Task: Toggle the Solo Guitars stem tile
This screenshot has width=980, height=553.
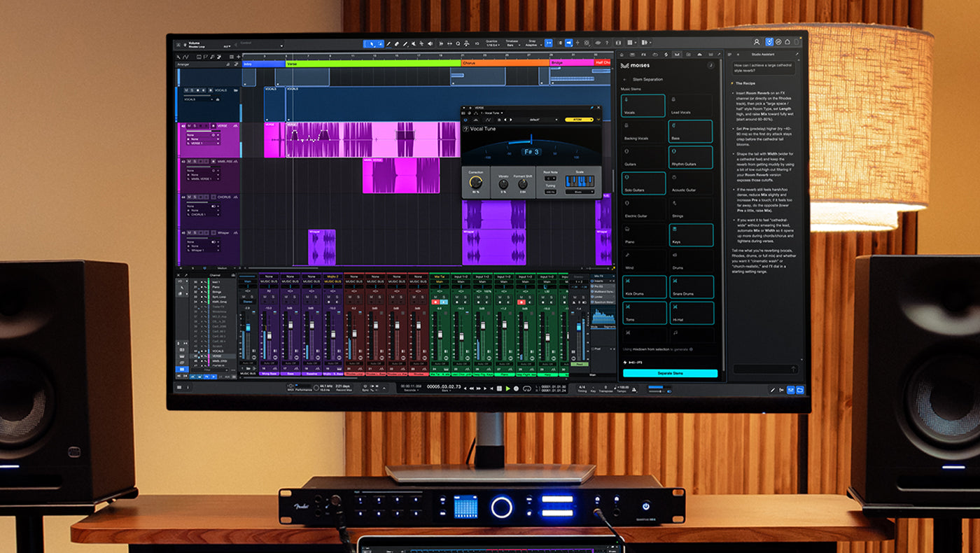Action: 643,183
